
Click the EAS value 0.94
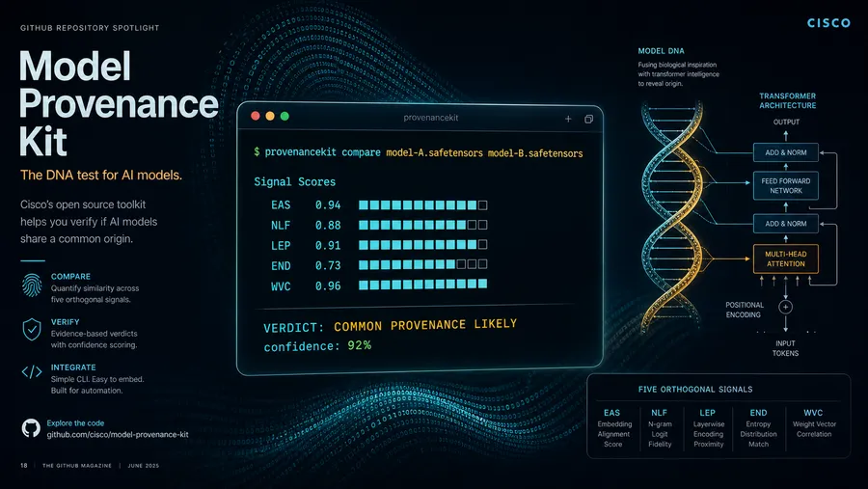(x=328, y=204)
